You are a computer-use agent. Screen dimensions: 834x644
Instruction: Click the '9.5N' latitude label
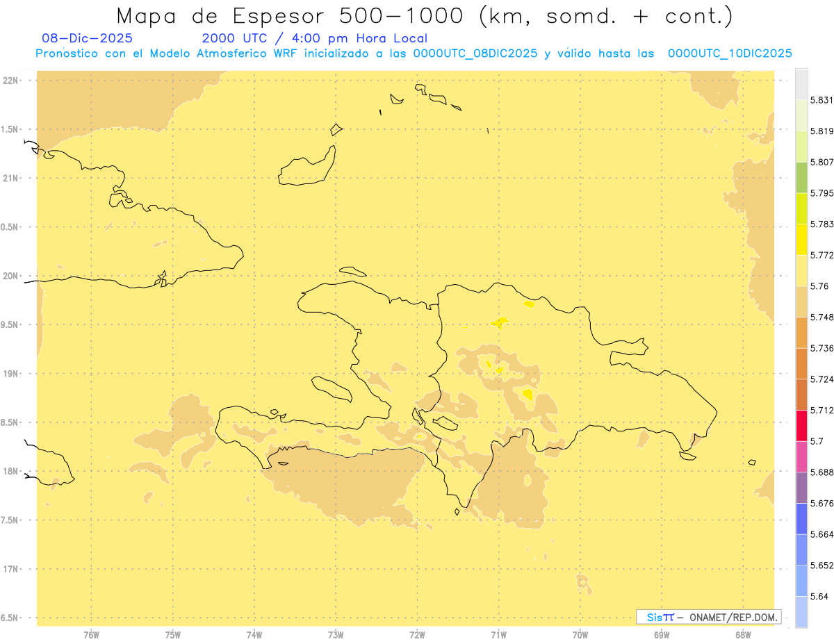[x=10, y=324]
